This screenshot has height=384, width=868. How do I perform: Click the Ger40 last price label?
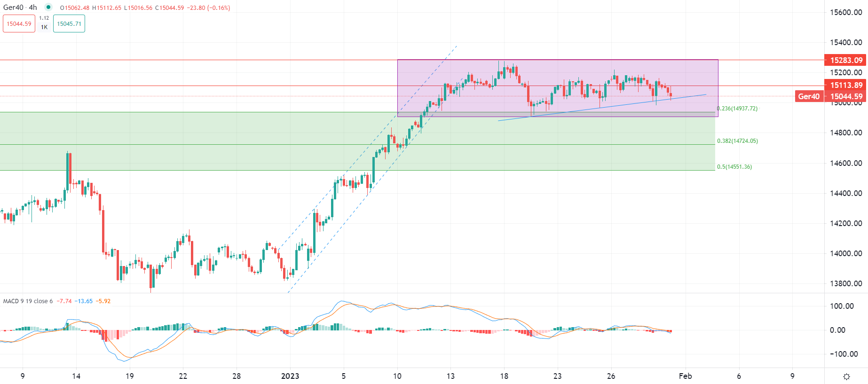click(x=809, y=96)
